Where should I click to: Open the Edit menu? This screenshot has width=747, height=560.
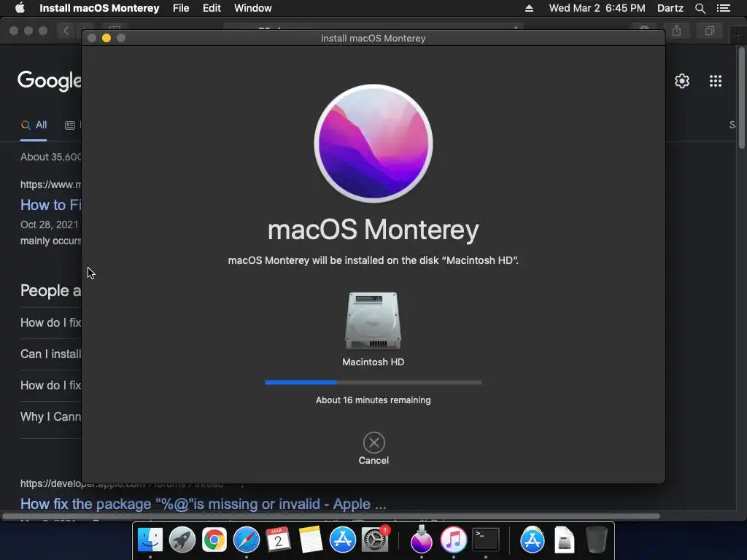[x=212, y=8]
